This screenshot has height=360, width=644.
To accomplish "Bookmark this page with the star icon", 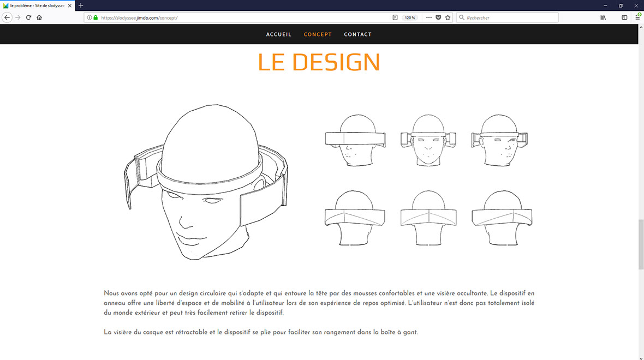I will (448, 17).
